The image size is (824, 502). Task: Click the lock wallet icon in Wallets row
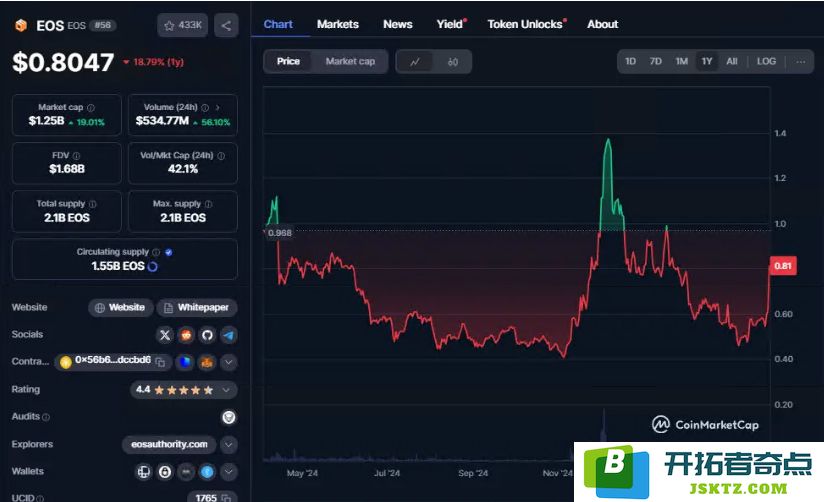coord(165,472)
